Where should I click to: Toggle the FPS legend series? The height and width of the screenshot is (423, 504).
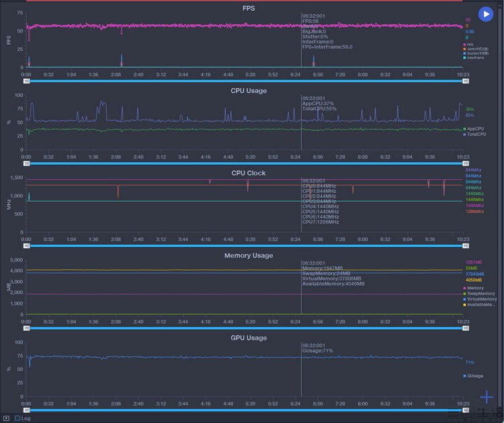coord(468,44)
